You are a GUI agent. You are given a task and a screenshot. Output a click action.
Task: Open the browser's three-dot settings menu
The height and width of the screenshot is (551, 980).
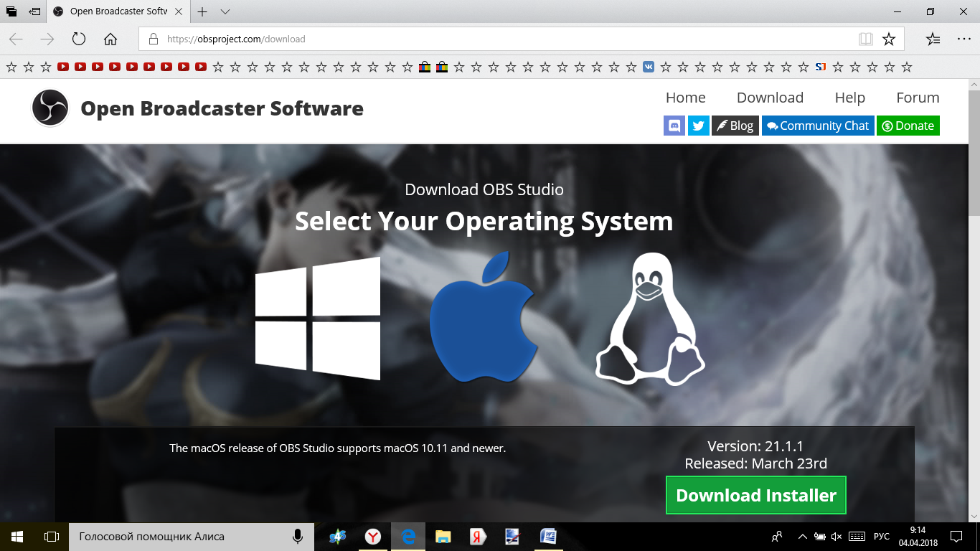963,39
